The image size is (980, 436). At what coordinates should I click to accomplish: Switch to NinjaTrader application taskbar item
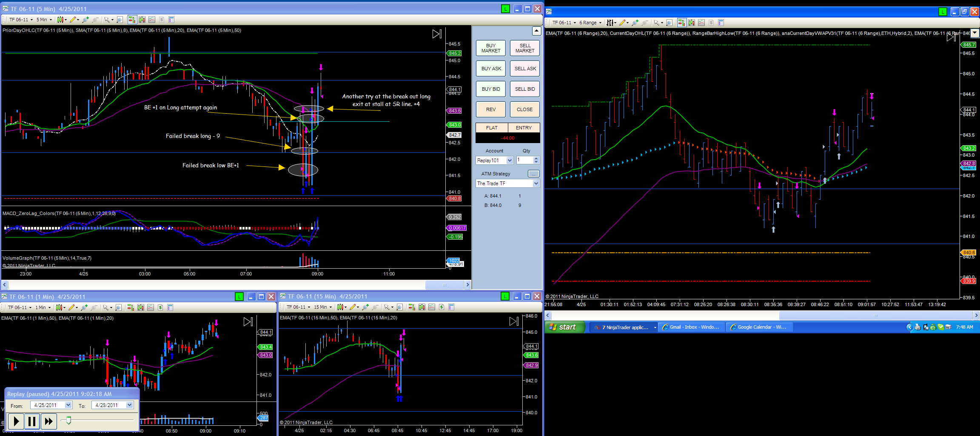coord(623,327)
